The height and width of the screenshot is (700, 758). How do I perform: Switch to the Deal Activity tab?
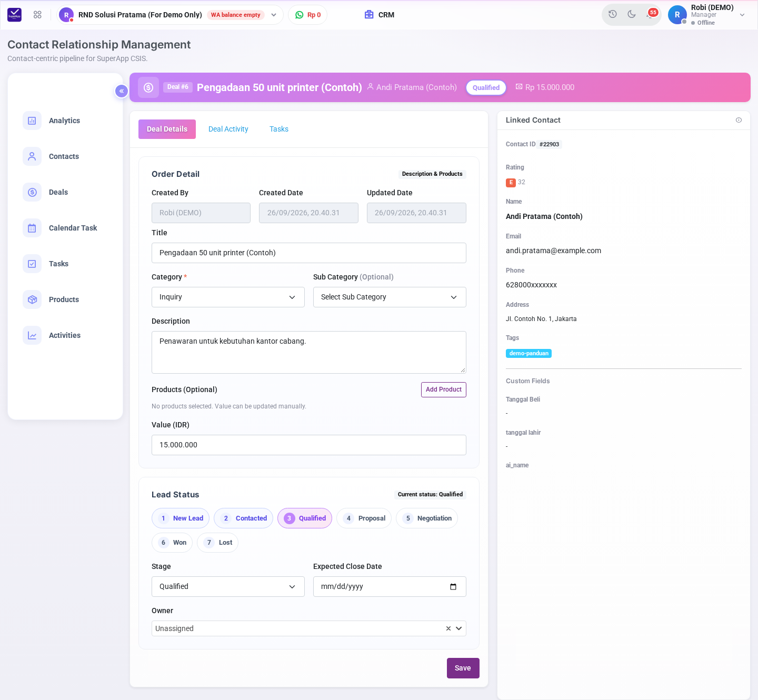click(228, 129)
